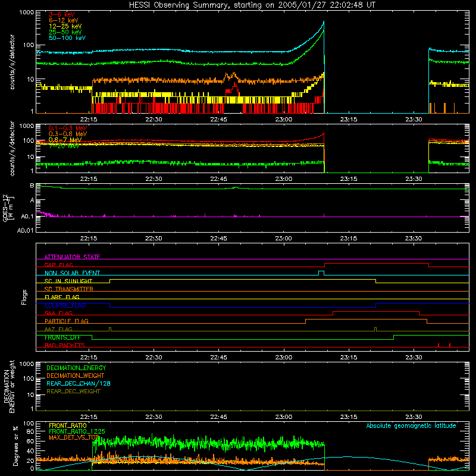
Task: Click the lowered ECLIPSE_FLAG segment
Action: click(x=243, y=307)
